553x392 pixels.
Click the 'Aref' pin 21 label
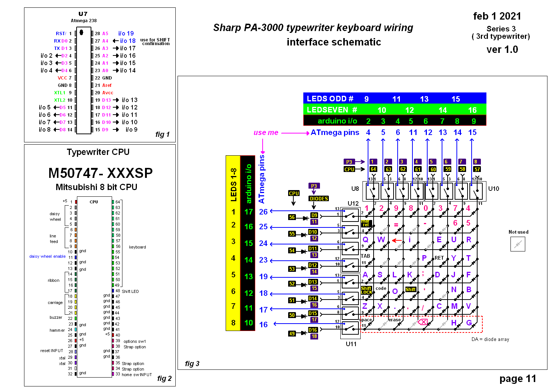tap(107, 85)
